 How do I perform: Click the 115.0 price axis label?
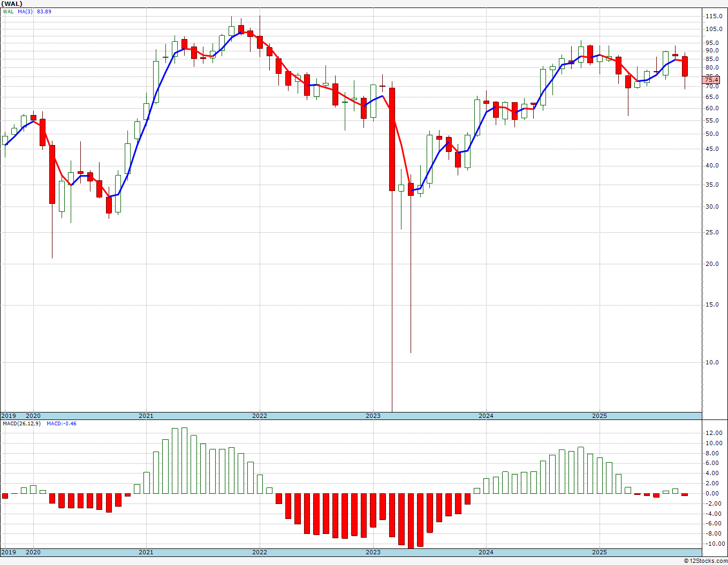tap(714, 16)
